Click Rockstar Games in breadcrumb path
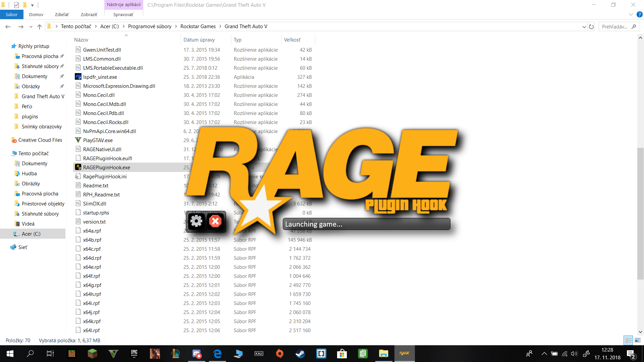Image resolution: width=644 pixels, height=362 pixels. pyautogui.click(x=198, y=26)
